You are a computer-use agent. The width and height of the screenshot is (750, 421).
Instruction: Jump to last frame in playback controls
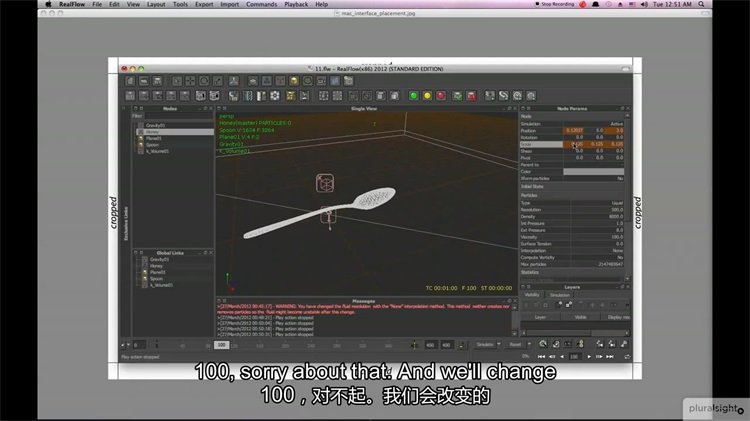click(610, 356)
